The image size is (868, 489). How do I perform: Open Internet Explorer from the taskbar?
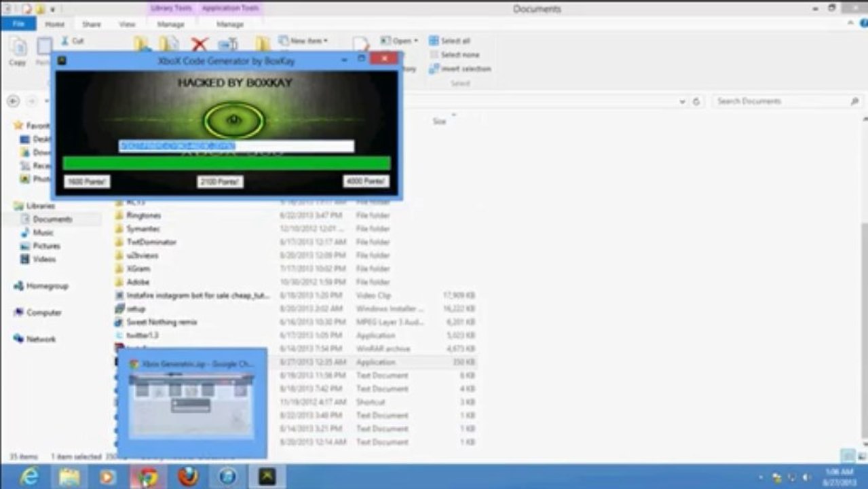[x=29, y=477]
